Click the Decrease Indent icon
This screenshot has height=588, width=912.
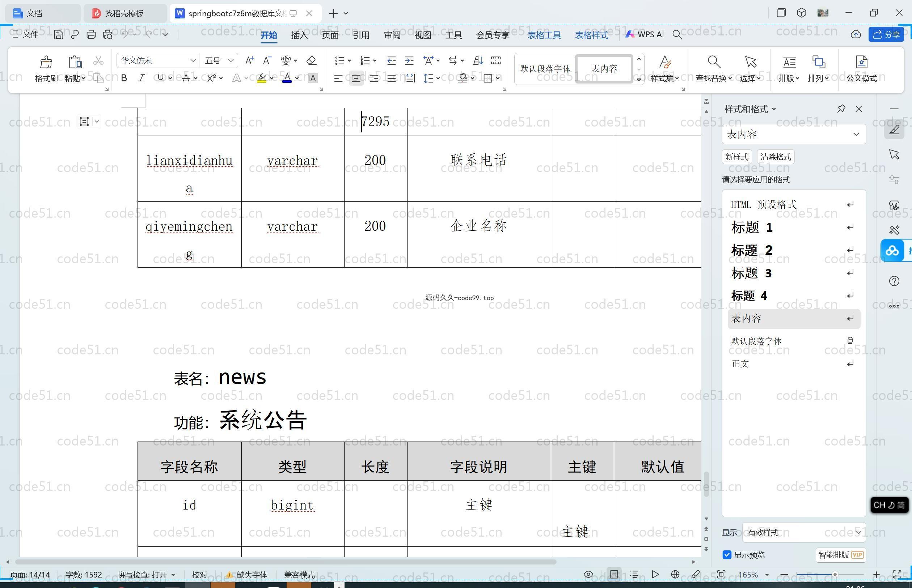(391, 60)
